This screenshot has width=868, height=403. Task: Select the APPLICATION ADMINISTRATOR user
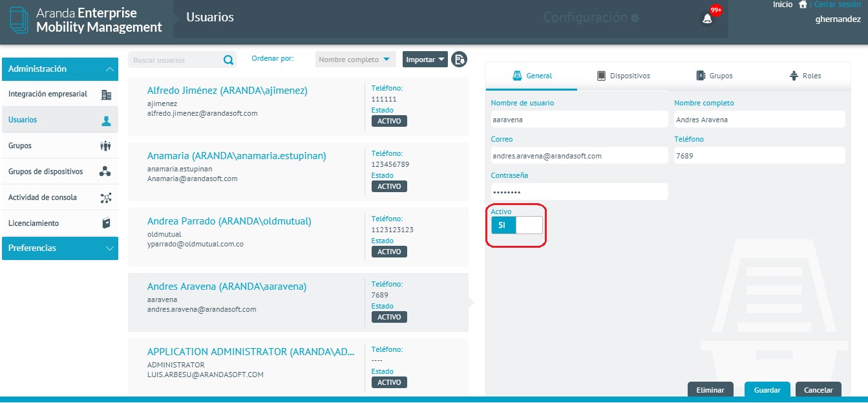click(298, 366)
